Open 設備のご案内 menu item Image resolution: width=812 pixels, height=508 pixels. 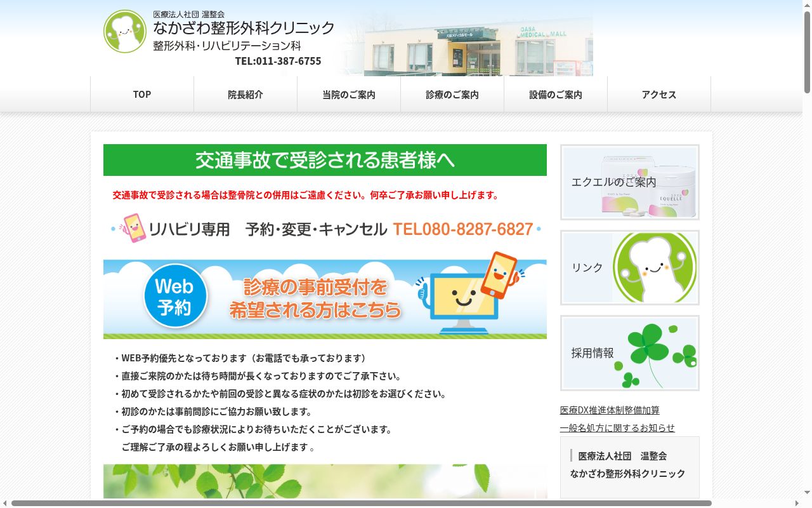[556, 94]
